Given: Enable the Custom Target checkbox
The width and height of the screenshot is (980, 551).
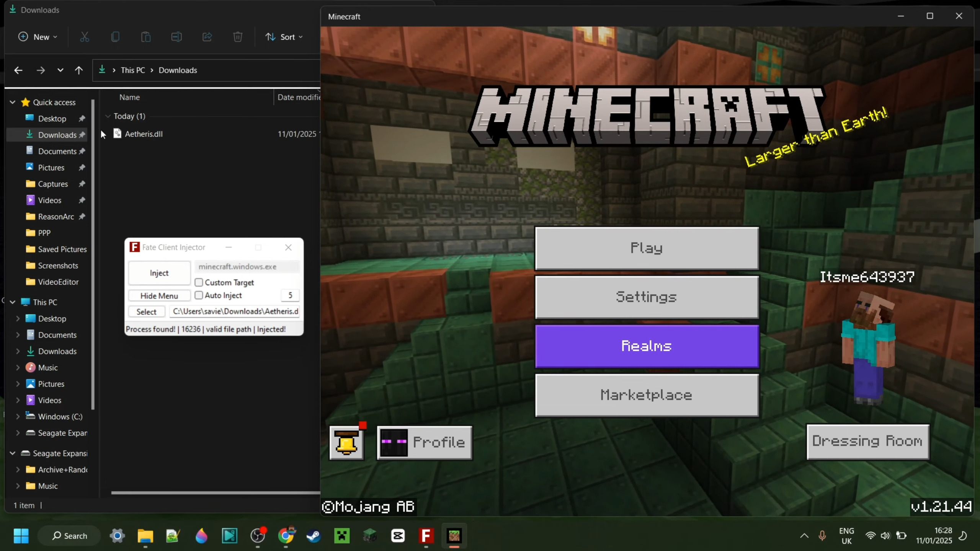Looking at the screenshot, I should pos(199,282).
